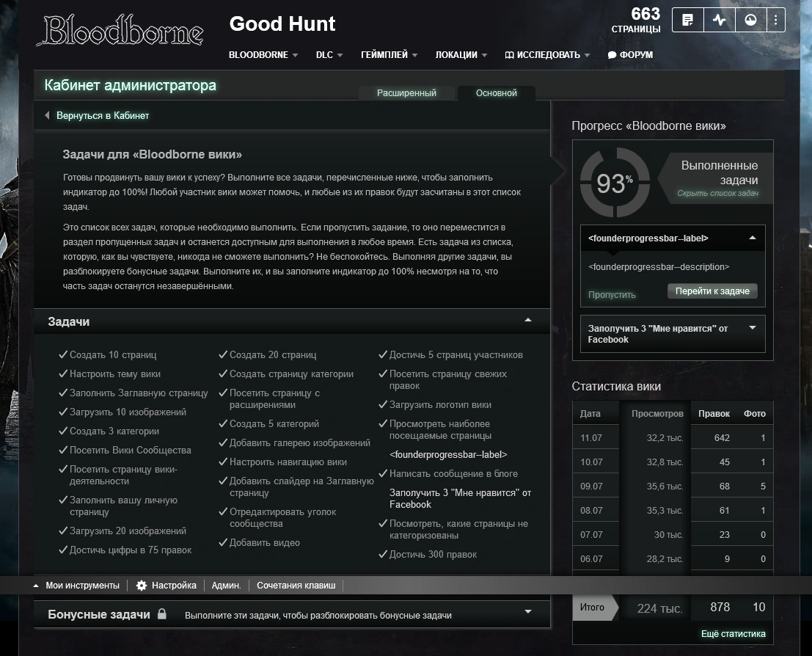Open the three-dot more options menu

[775, 21]
